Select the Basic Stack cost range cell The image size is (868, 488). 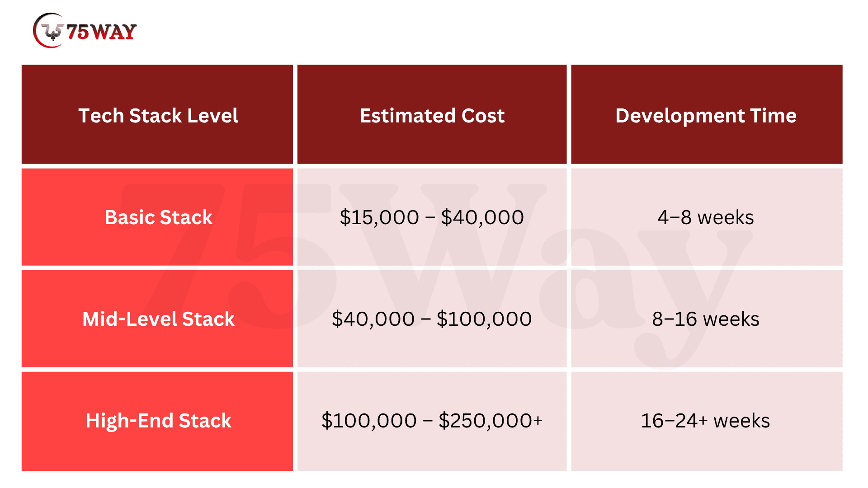432,217
